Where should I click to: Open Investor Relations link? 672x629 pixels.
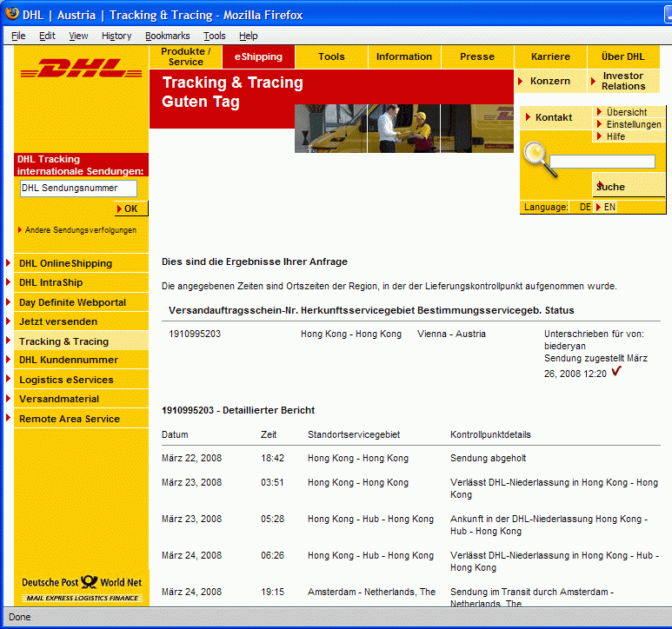point(623,81)
